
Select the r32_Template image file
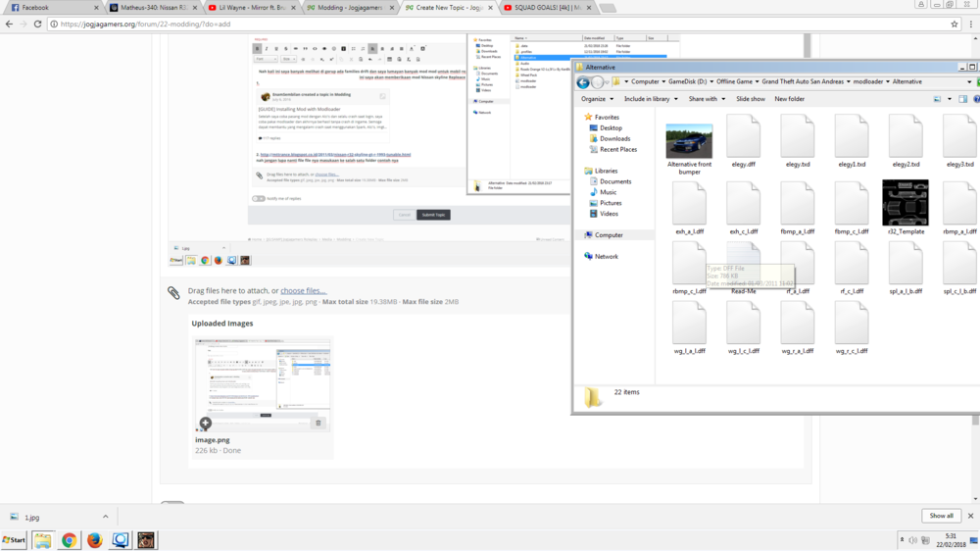[906, 208]
